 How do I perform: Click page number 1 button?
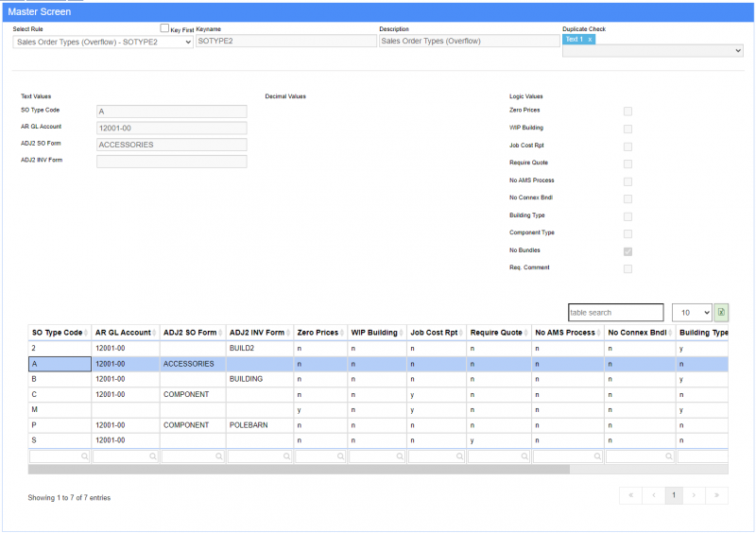674,495
